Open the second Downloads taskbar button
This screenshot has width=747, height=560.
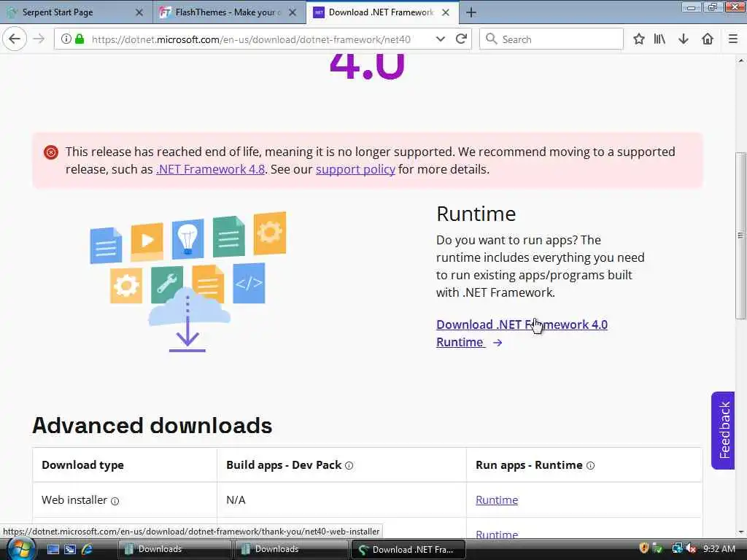291,550
